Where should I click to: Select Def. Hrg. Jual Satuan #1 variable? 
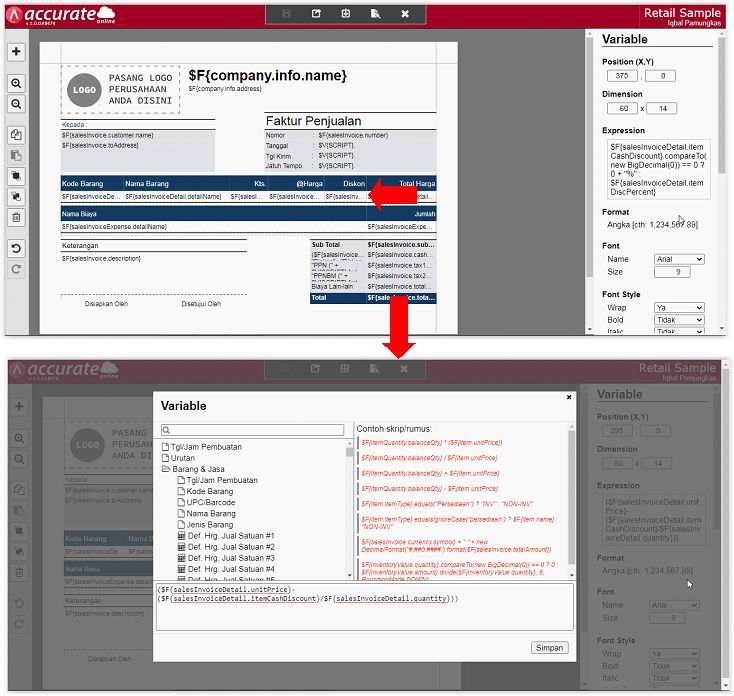pos(230,536)
